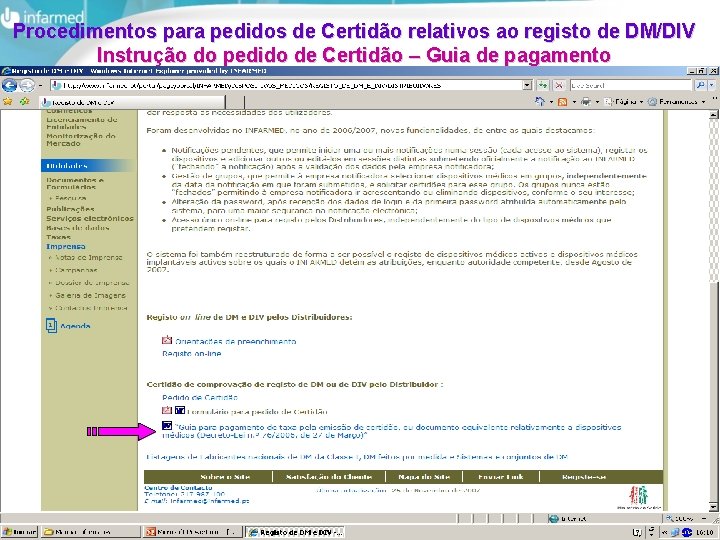
Task: Click the Word icon beside Guia para pagamento
Action: coord(167,426)
